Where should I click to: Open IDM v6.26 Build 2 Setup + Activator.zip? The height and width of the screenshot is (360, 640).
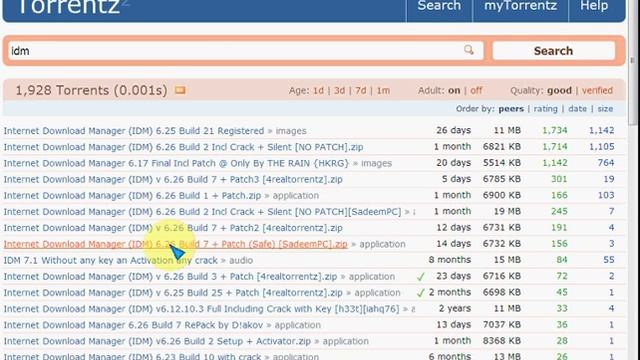[x=157, y=341]
